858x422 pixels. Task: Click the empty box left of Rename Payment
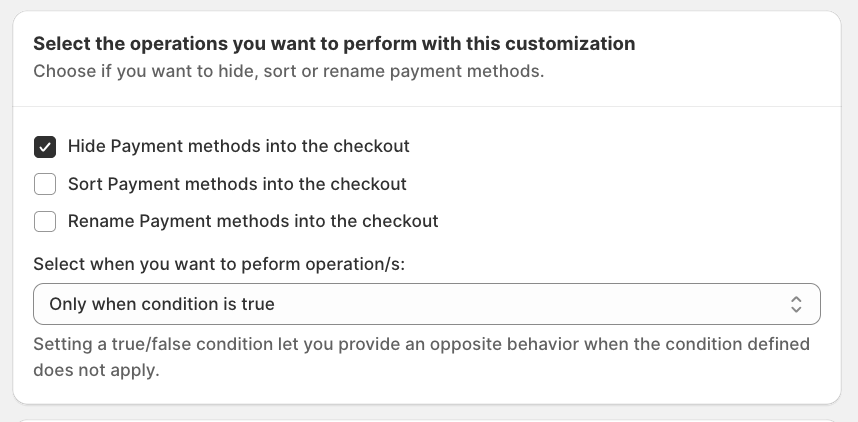45,221
